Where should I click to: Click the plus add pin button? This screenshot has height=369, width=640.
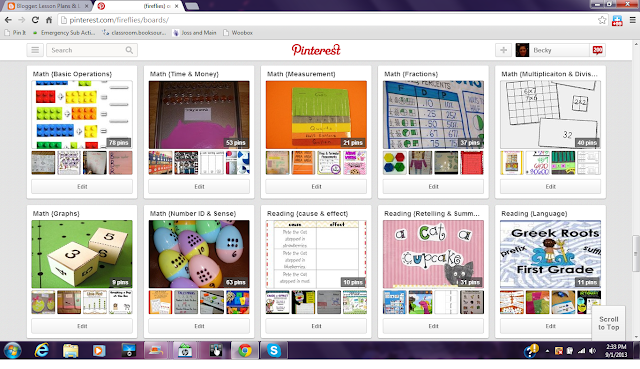click(503, 50)
